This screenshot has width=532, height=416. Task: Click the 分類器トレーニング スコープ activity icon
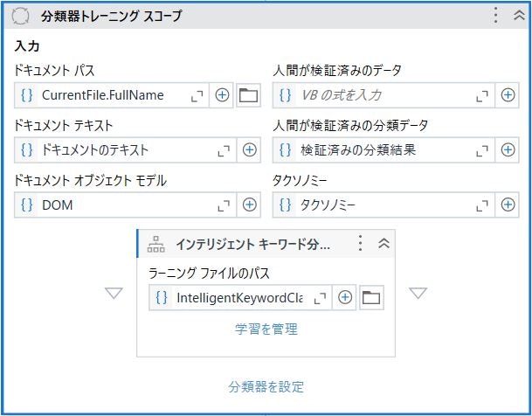[20, 17]
